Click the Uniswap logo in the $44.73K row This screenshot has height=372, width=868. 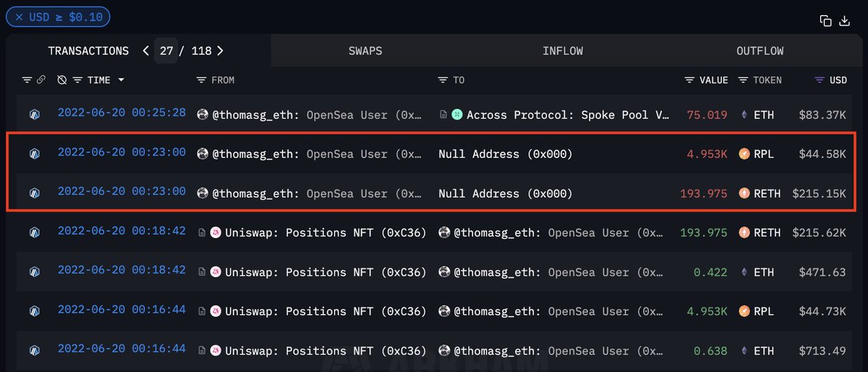(216, 311)
